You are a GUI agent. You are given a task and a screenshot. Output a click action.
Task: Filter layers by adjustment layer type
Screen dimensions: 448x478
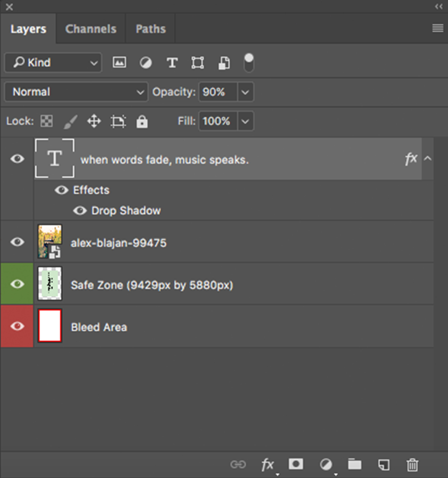coord(146,63)
